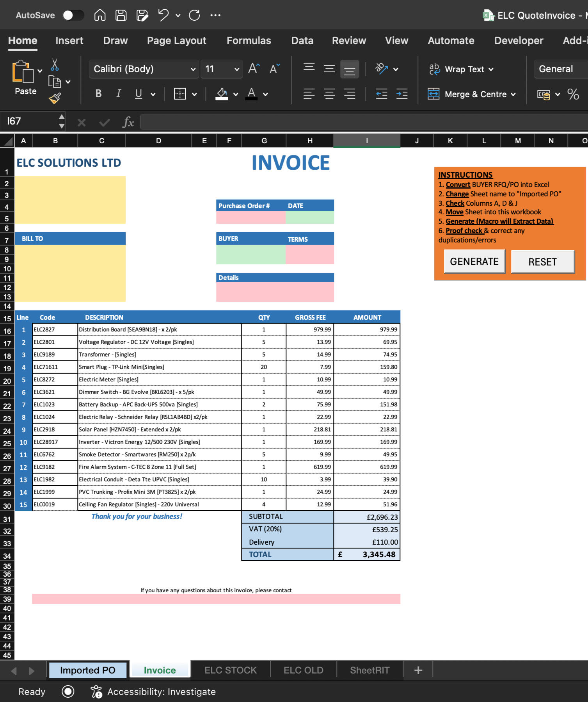Toggle the AutoSave switch

73,15
